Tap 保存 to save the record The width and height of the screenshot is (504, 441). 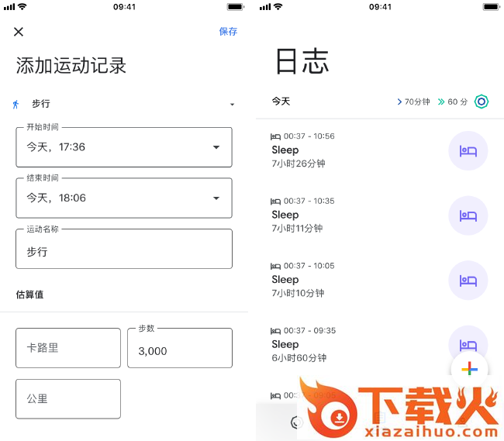tap(228, 32)
